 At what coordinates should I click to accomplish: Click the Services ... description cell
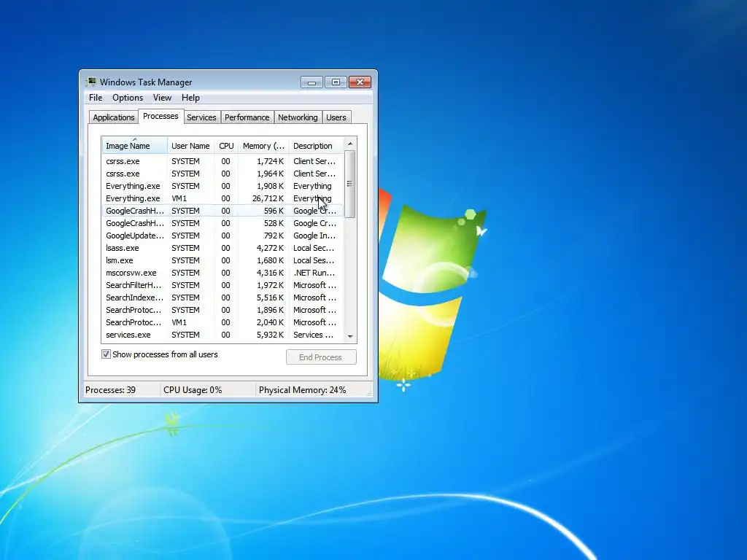tap(313, 335)
